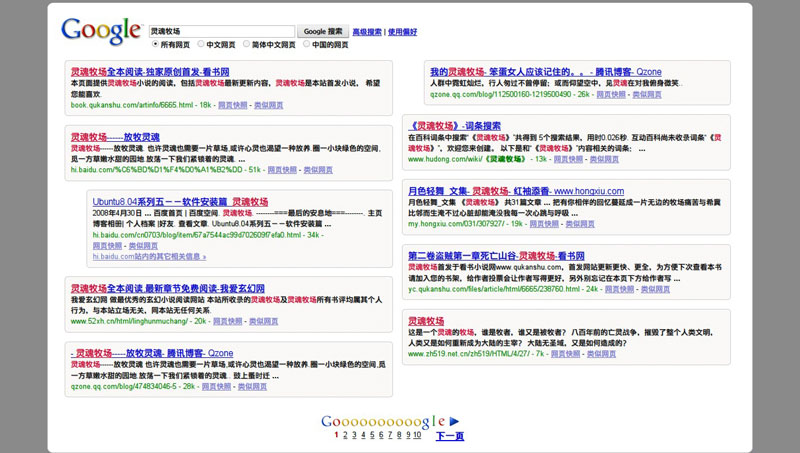Open 类似网页 for www.zh519.net.cn result
800x453 pixels.
click(x=601, y=354)
